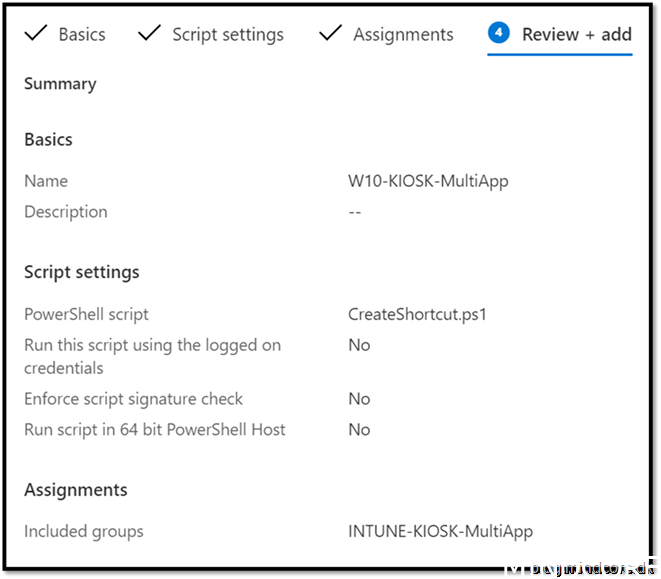
Task: Click the Script settings section heading
Action: 82,272
